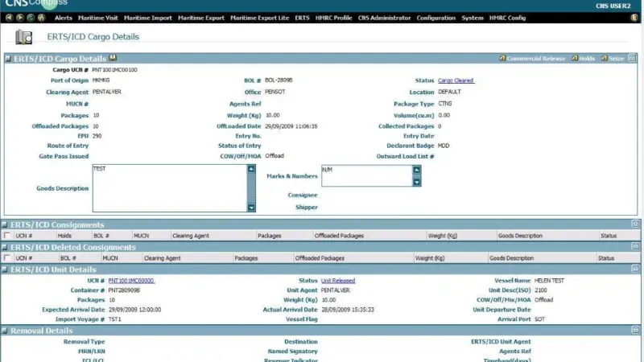Viewport: 644px width, 362px height.
Task: Open the Unit Released status link
Action: point(338,281)
